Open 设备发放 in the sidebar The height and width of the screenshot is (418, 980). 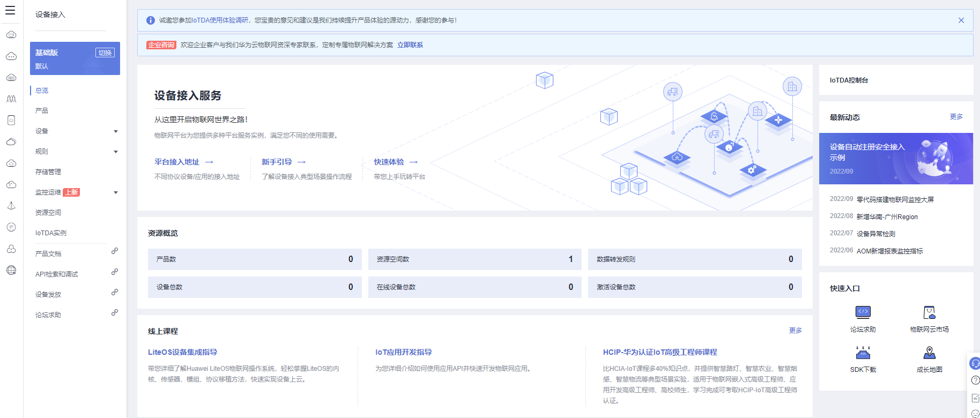coord(48,295)
